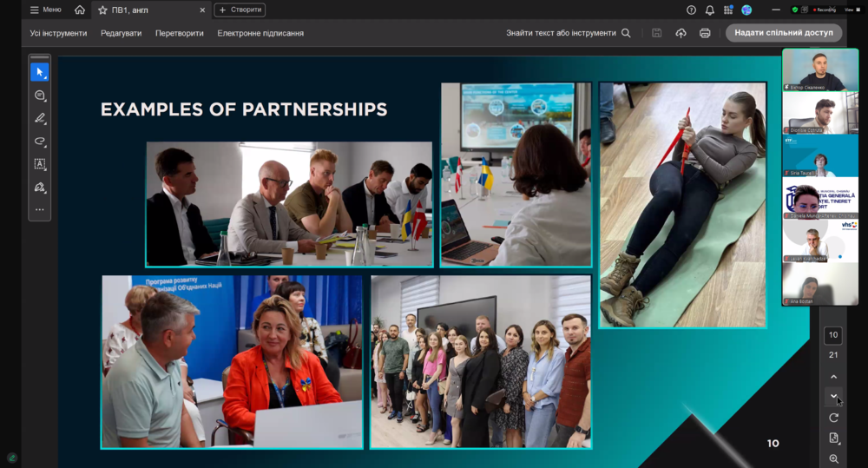Open the Редагувати menu item
The width and height of the screenshot is (868, 468).
pyautogui.click(x=121, y=33)
